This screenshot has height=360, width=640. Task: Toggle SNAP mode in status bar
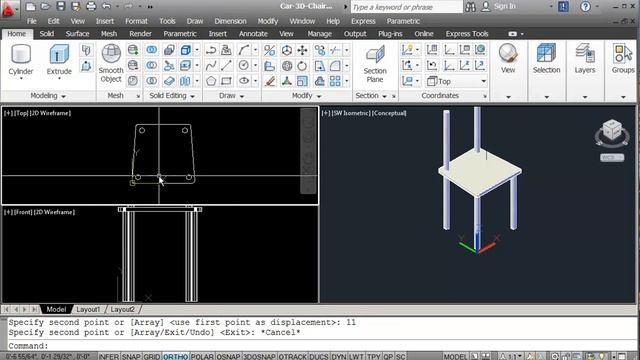[131, 356]
